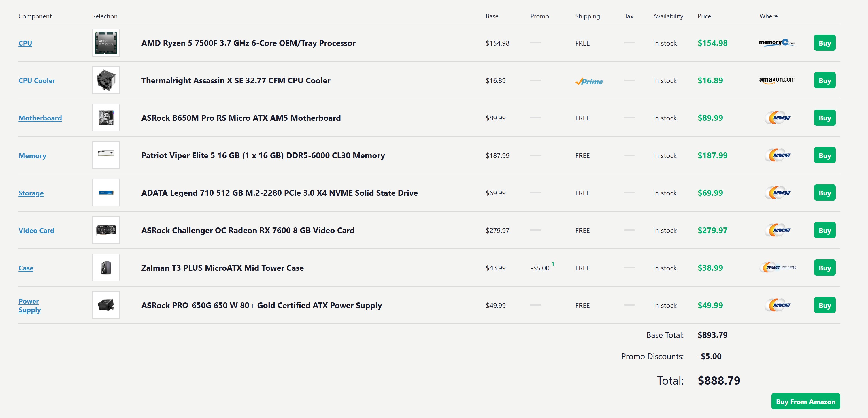868x418 pixels.
Task: Click the $43.99 base price for case
Action: (x=496, y=268)
